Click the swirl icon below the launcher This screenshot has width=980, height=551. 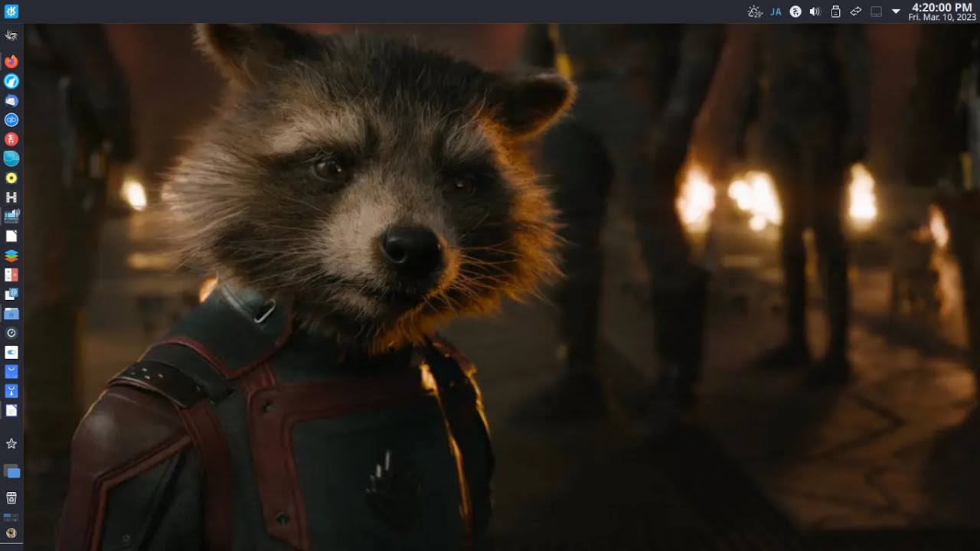pos(11,35)
